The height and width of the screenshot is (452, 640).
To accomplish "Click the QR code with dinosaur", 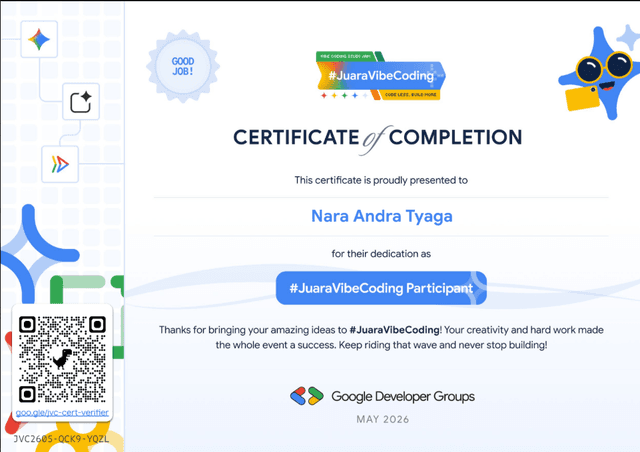I will 62,359.
